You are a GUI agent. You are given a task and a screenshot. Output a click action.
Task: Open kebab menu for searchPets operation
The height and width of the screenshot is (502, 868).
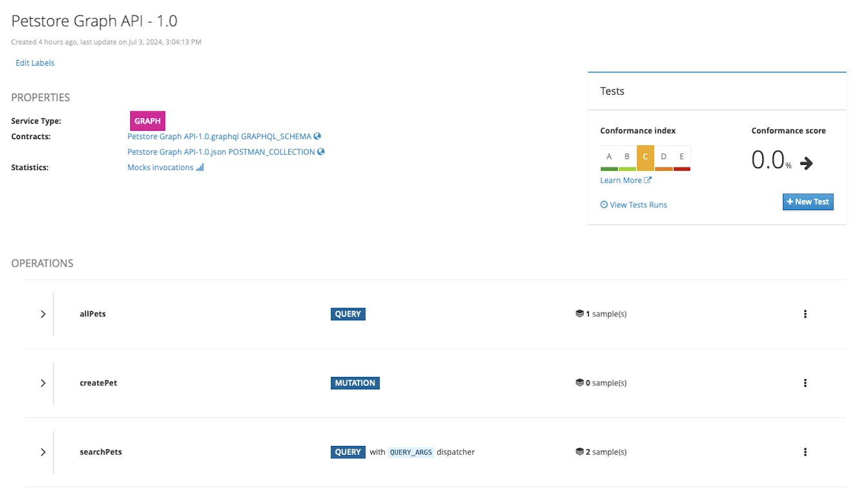[805, 452]
